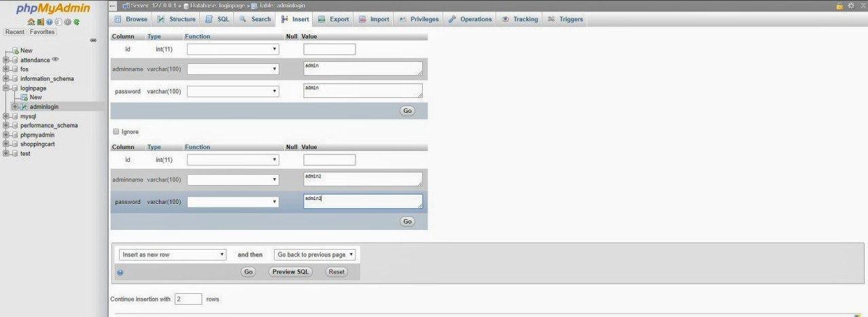Click the green reload navigation panel icon

pos(76,22)
